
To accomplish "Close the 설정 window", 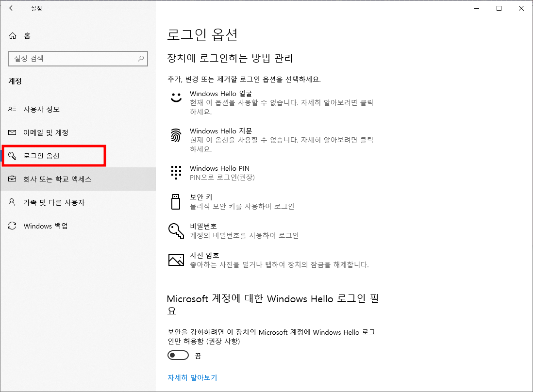I will tap(521, 8).
